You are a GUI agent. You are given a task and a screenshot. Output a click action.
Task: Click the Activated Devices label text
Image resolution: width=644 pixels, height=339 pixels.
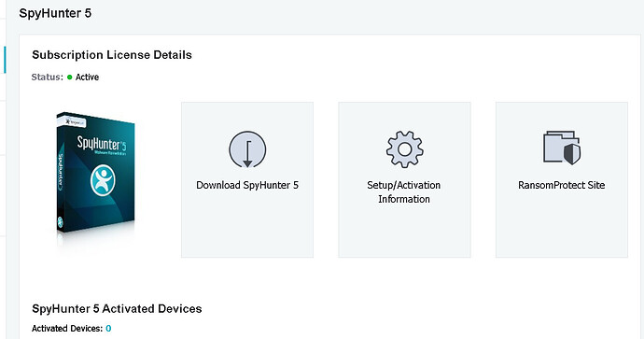67,329
